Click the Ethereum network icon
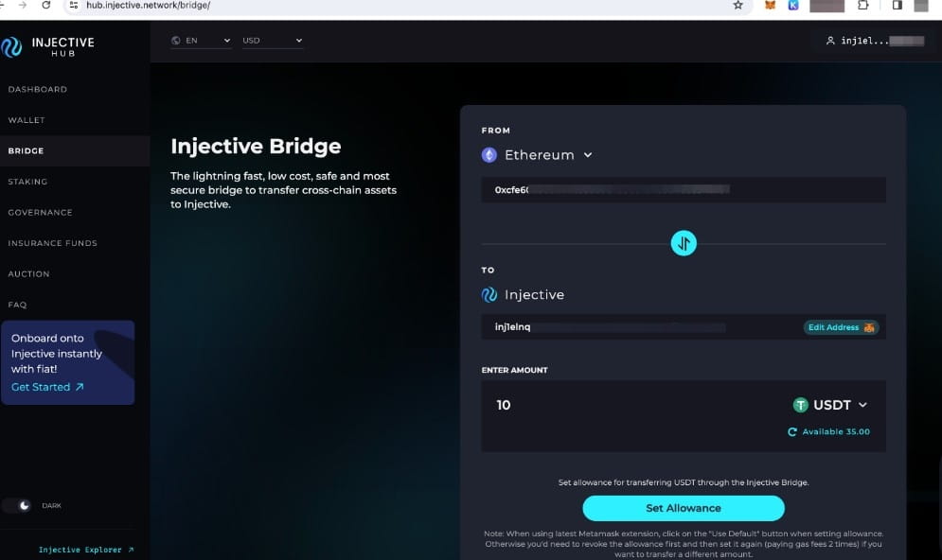The image size is (942, 560). coord(489,155)
